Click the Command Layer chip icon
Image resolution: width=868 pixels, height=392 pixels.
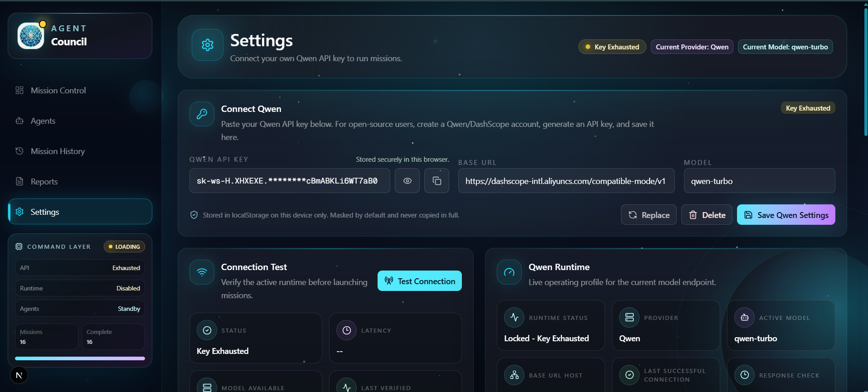pyautogui.click(x=19, y=247)
